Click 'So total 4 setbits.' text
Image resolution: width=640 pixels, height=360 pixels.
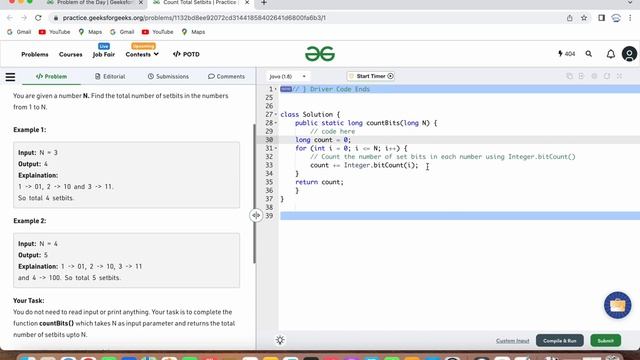click(46, 198)
